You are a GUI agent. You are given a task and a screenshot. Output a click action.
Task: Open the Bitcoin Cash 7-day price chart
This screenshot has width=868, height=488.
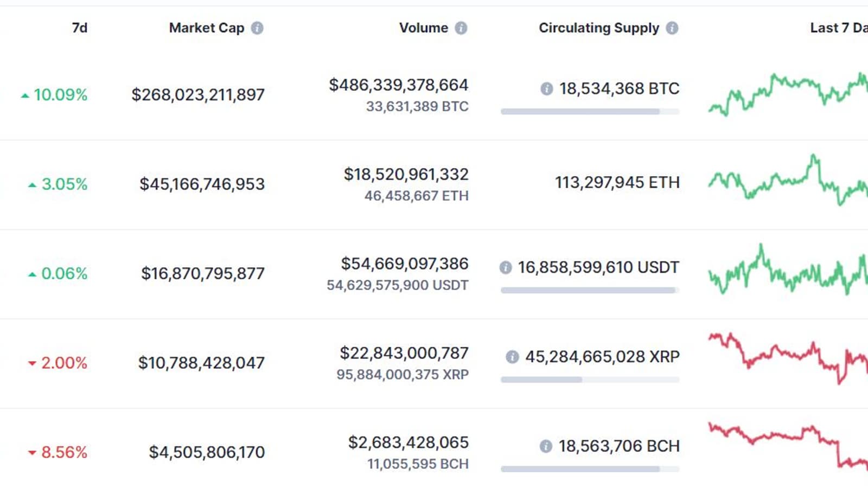pos(788,444)
